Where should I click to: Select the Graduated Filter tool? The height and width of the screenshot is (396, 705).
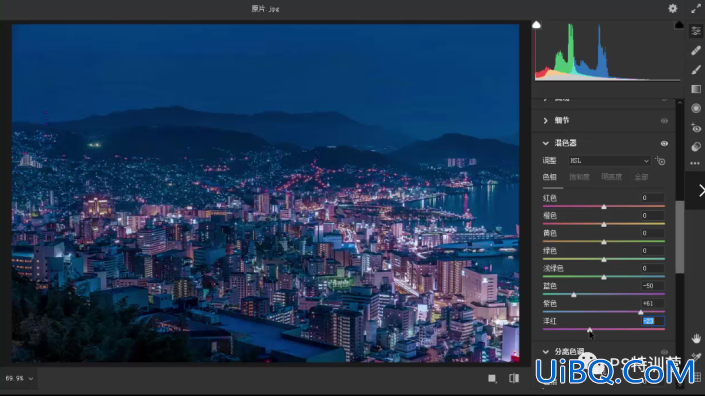tap(696, 89)
